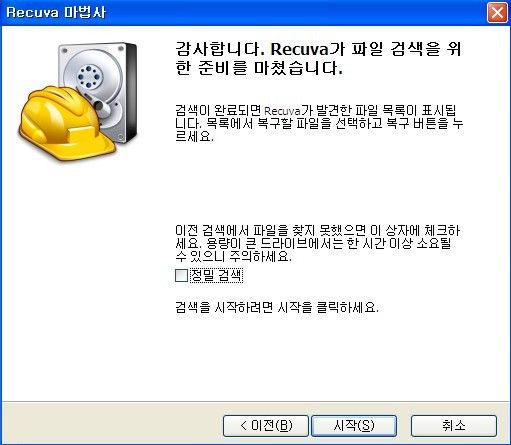Close the Recuva wizard window
Viewport: 511px width, 445px height.
497,13
